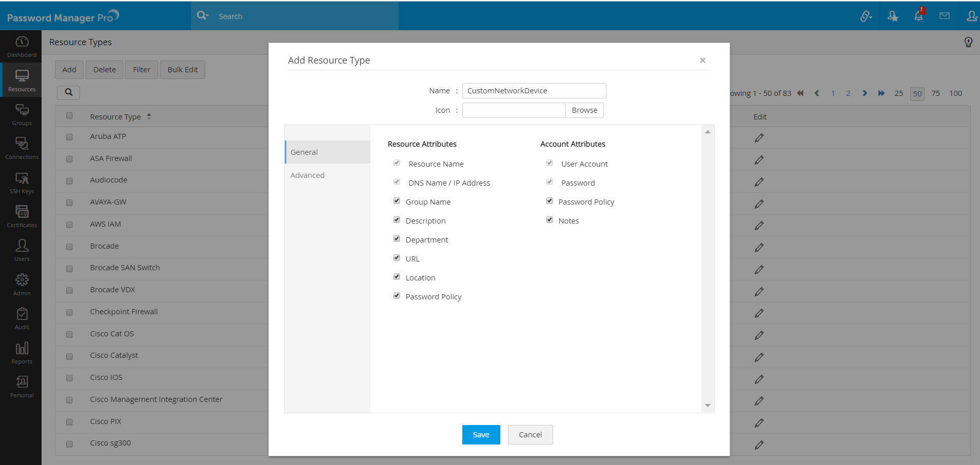Click the Delete button
Viewport: 980px width, 465px height.
pos(105,70)
